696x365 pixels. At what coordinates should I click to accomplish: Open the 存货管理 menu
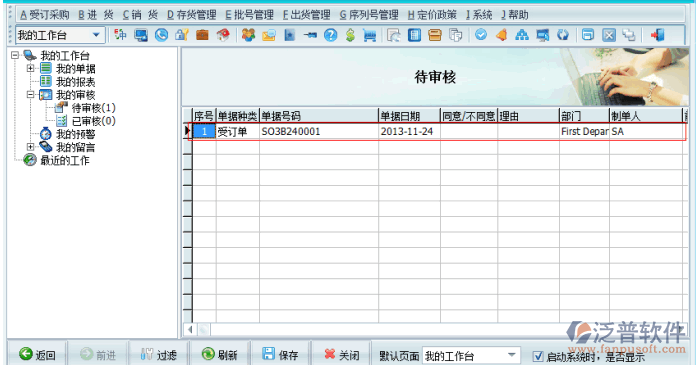191,15
